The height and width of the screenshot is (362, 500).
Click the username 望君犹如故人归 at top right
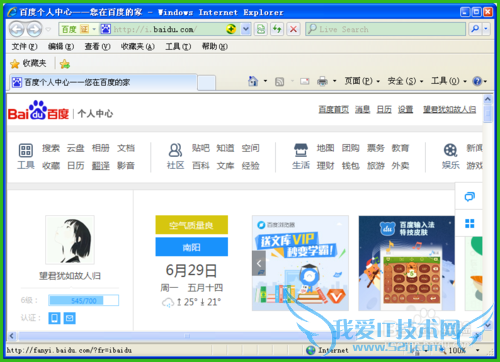pyautogui.click(x=450, y=110)
